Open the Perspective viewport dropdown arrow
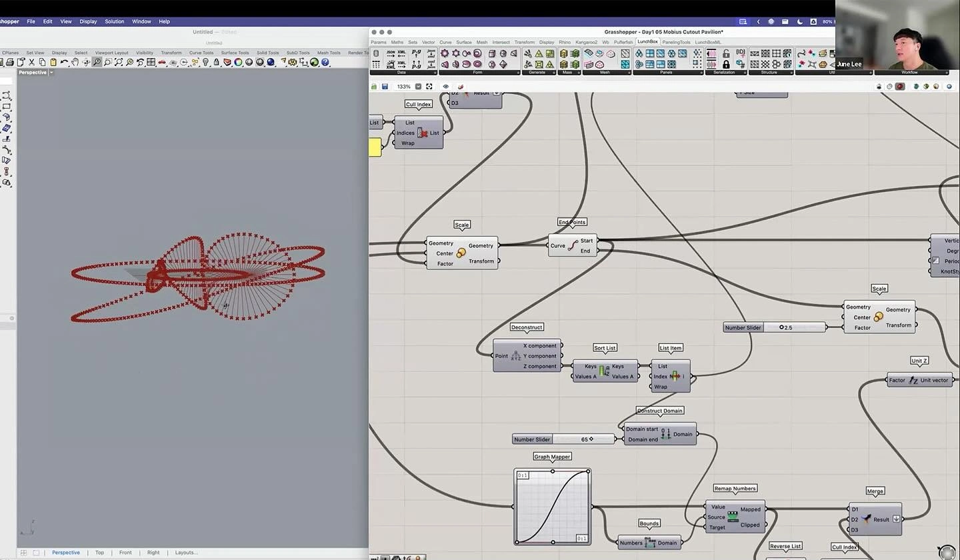960x560 pixels. [51, 72]
